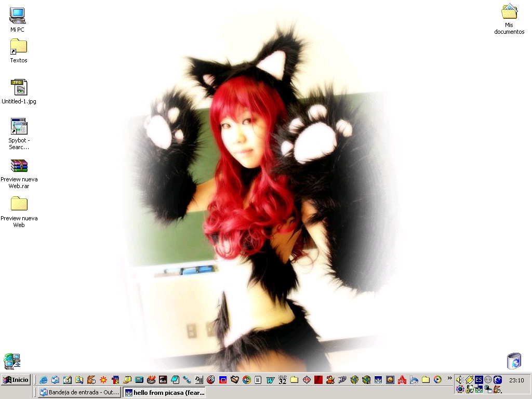Open the Inicio start menu
This screenshot has height=399, width=532.
16,380
